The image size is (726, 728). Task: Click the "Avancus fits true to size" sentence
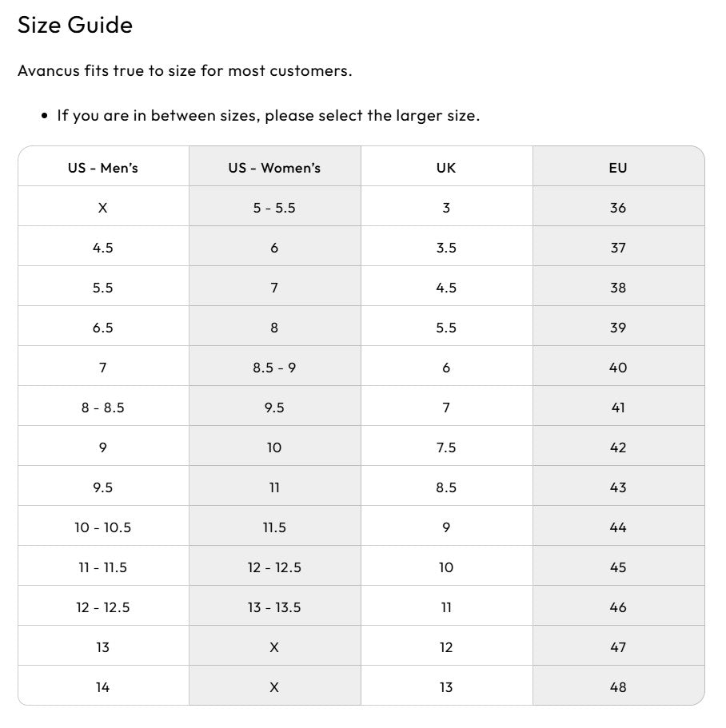(x=185, y=70)
